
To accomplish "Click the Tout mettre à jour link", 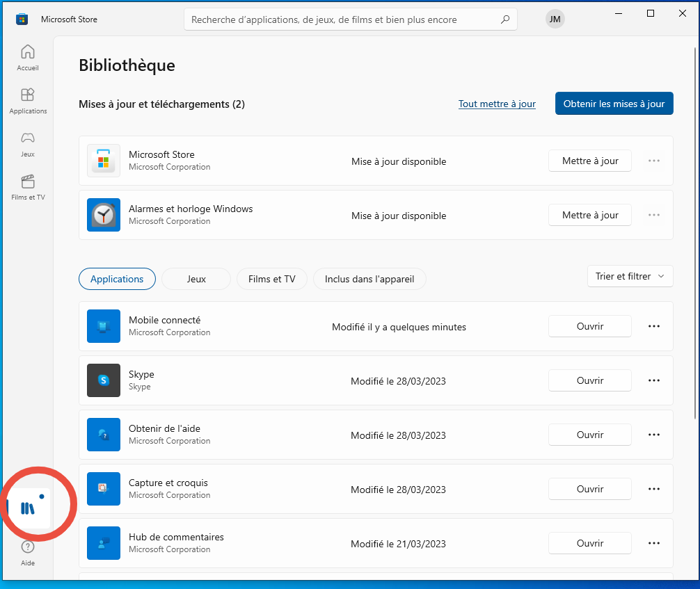I will [497, 104].
